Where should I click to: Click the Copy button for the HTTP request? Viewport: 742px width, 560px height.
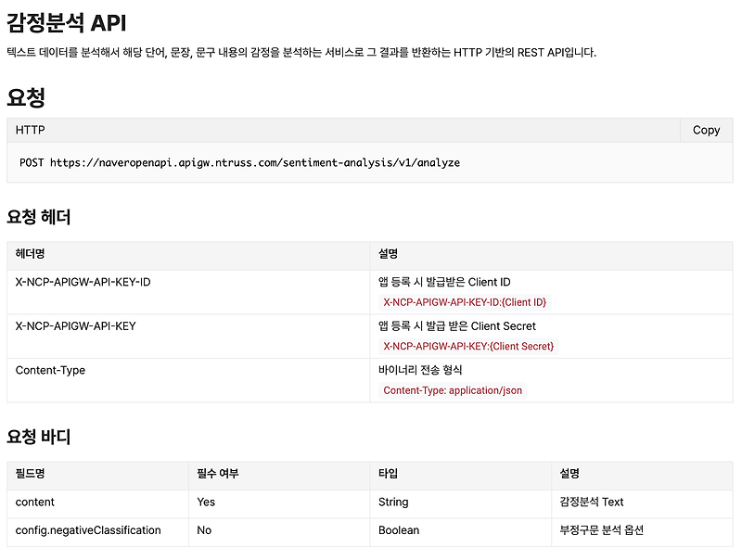coord(707,130)
